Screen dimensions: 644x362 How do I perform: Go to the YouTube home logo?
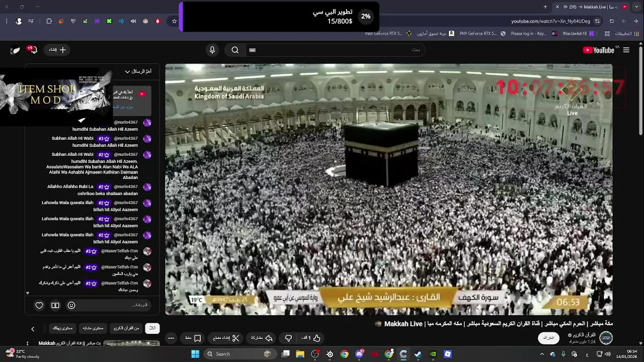[598, 50]
